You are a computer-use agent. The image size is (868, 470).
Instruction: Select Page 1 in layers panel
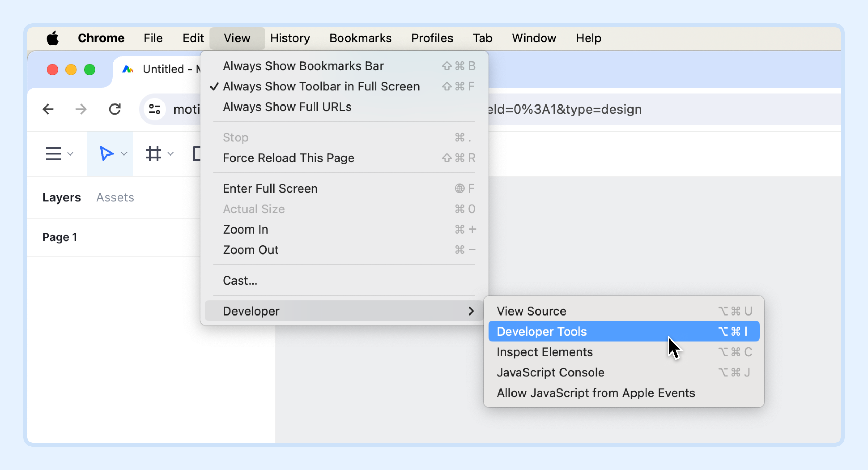[60, 237]
